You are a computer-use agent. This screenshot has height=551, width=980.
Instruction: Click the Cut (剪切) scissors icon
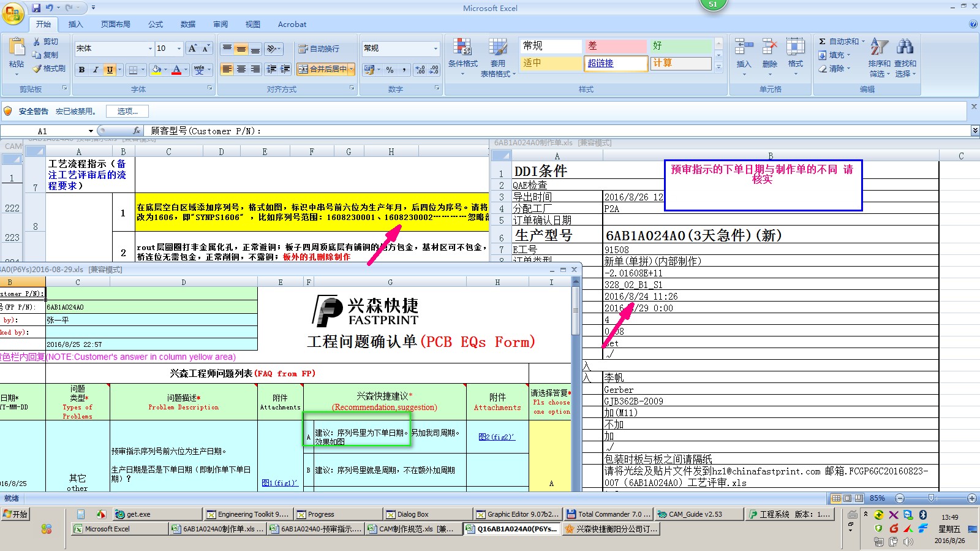click(x=37, y=41)
